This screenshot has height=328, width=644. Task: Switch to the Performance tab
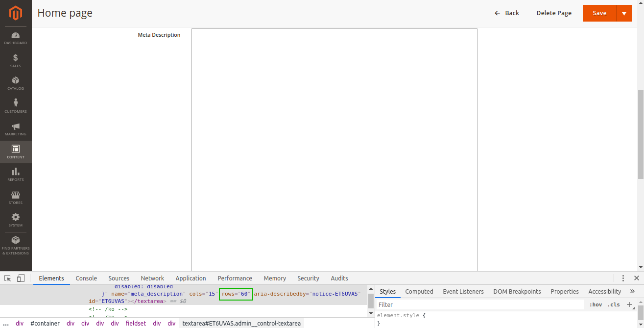(x=235, y=278)
